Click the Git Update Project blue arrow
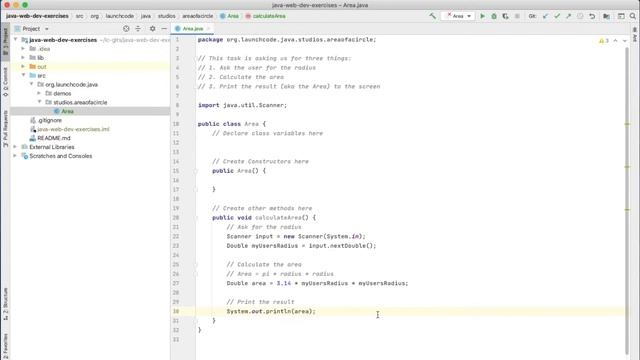This screenshot has height=360, width=640. [545, 16]
